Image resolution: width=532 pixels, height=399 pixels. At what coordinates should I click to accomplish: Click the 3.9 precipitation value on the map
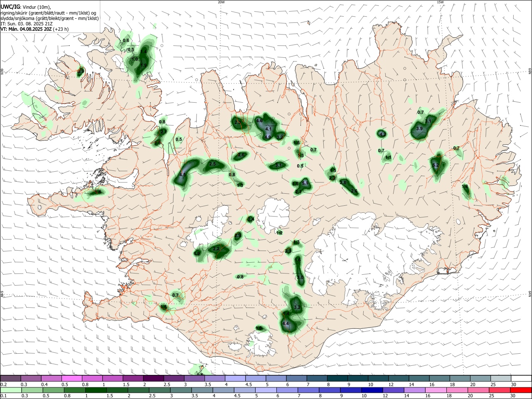pyautogui.click(x=419, y=129)
